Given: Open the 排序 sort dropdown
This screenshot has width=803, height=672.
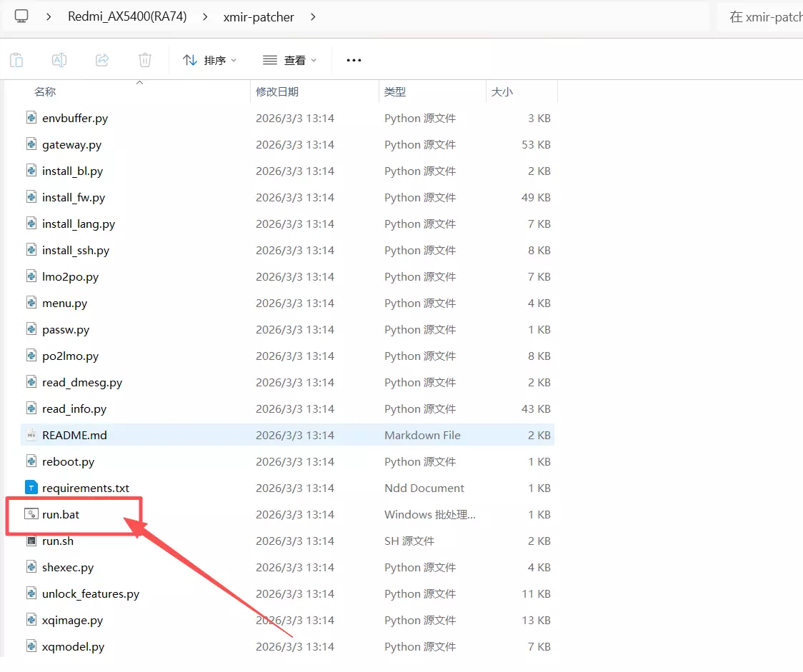Looking at the screenshot, I should (210, 61).
